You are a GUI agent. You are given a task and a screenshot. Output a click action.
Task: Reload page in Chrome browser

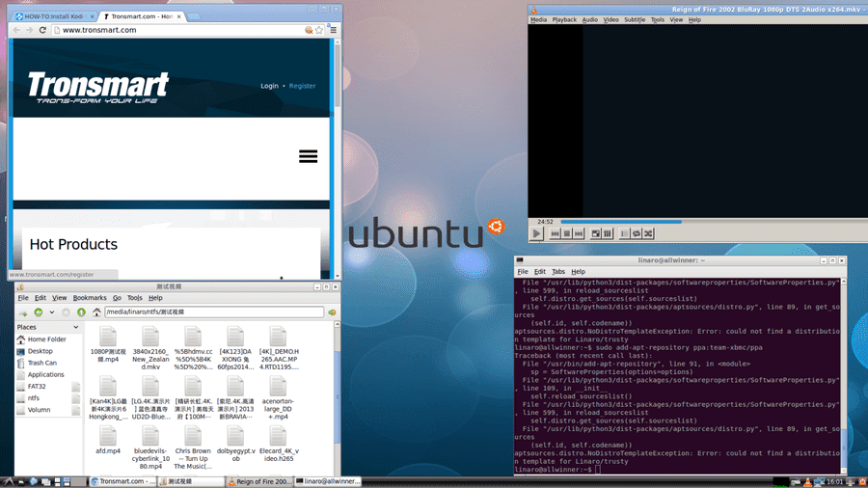[42, 30]
